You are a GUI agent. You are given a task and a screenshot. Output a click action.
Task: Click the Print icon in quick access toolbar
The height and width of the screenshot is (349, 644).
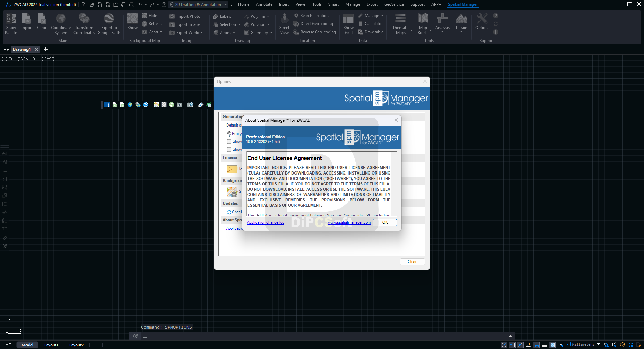(x=124, y=5)
